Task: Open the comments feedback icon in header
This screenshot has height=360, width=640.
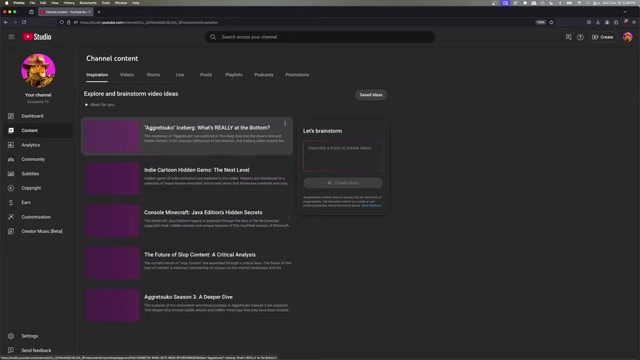Action: [x=568, y=37]
